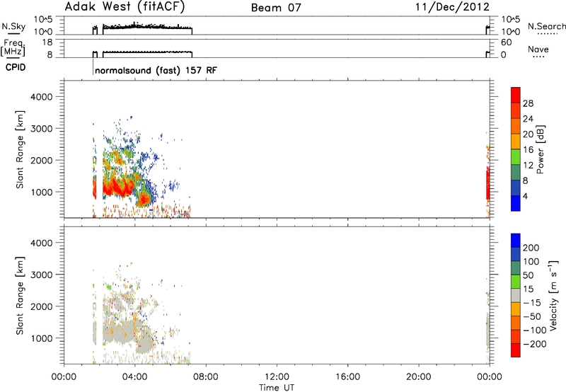Click the 'Power [dB]' colorbar label

(540, 149)
